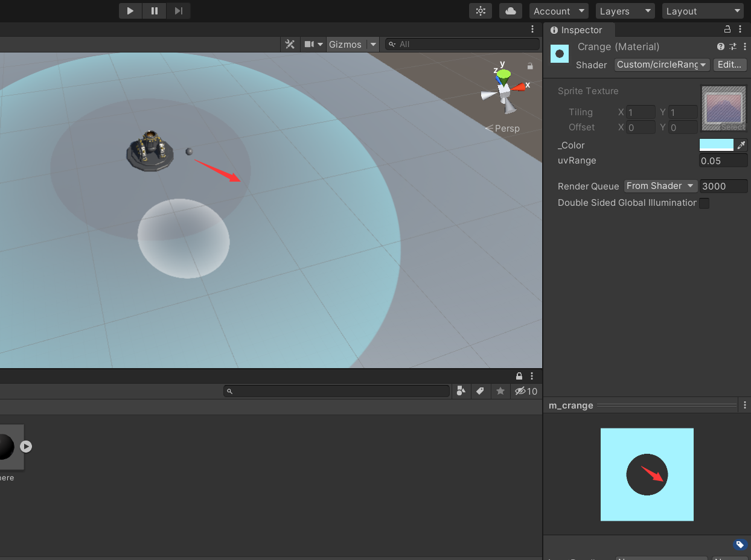Open the Cloud services icon

511,11
